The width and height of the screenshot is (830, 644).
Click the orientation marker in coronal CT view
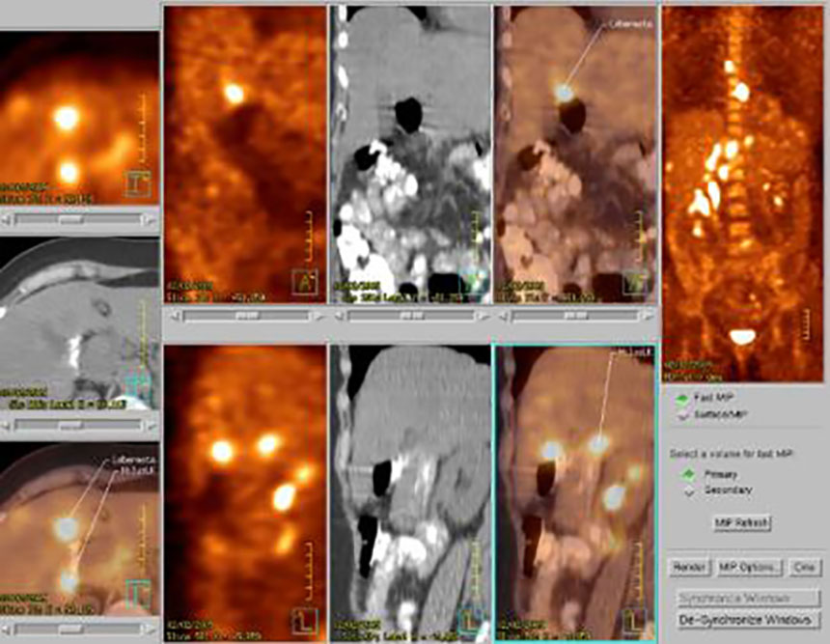(471, 282)
